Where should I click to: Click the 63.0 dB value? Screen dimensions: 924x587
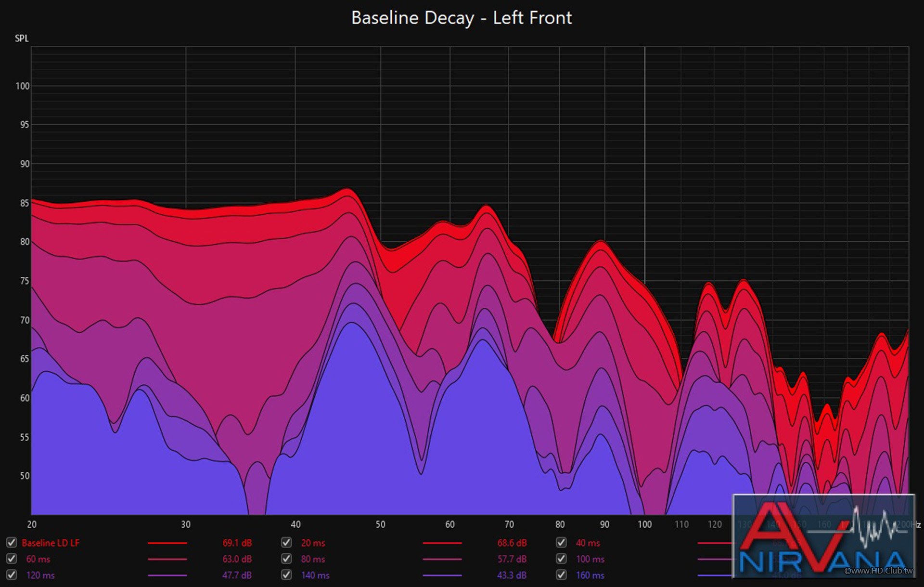click(x=237, y=559)
